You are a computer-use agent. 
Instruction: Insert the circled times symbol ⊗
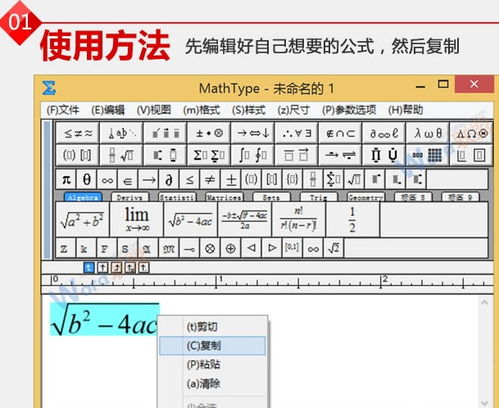click(210, 248)
